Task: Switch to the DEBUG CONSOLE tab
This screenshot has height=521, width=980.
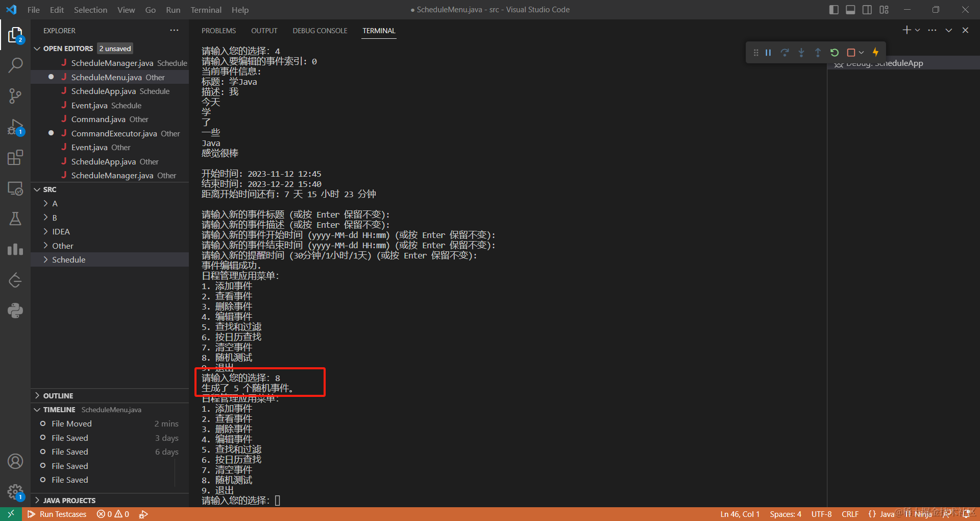Action: [320, 31]
